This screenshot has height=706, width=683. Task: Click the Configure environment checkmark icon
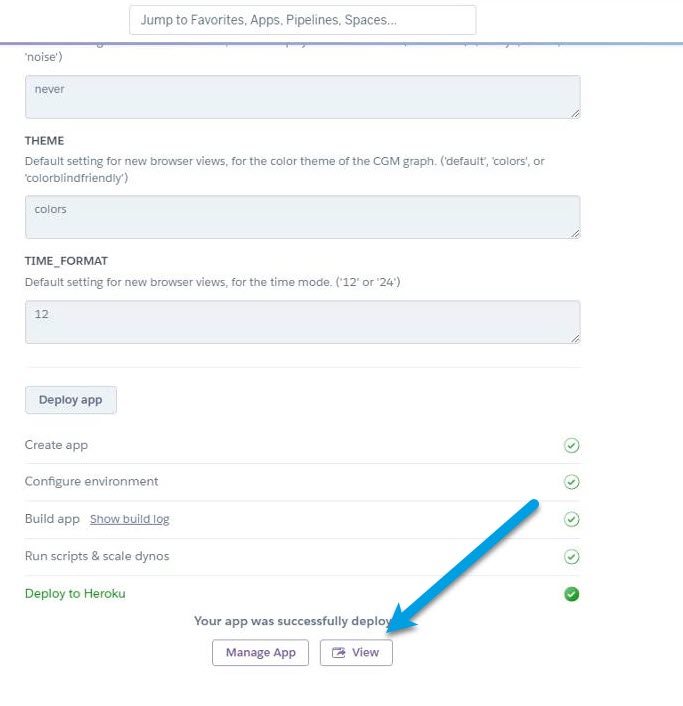coord(571,482)
